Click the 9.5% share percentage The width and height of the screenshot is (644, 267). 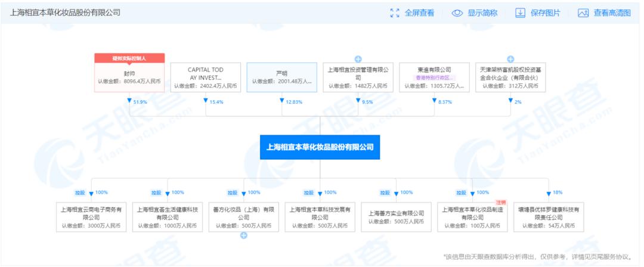(367, 101)
